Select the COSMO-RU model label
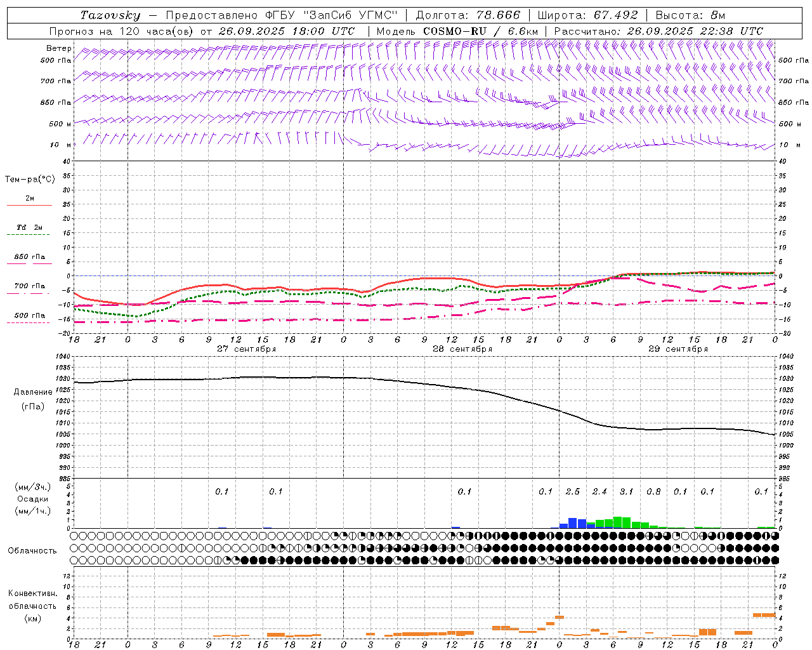Screen dimensions: 812x650 [x=455, y=31]
